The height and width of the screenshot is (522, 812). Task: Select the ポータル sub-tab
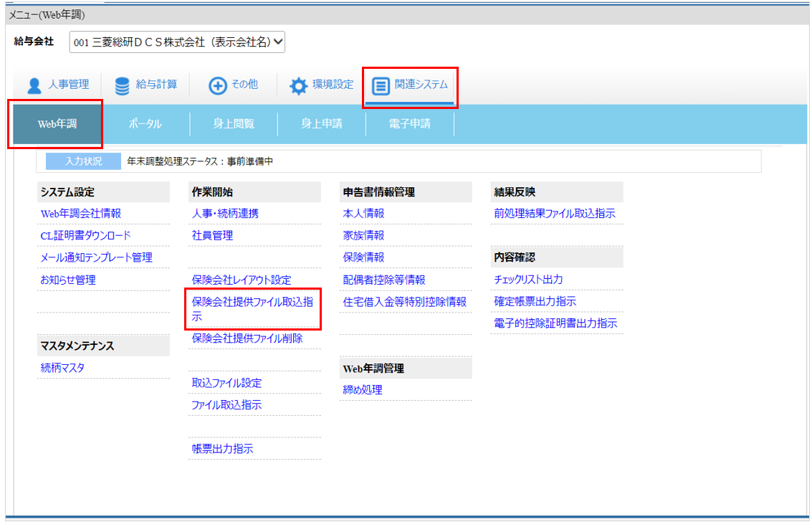(x=145, y=124)
